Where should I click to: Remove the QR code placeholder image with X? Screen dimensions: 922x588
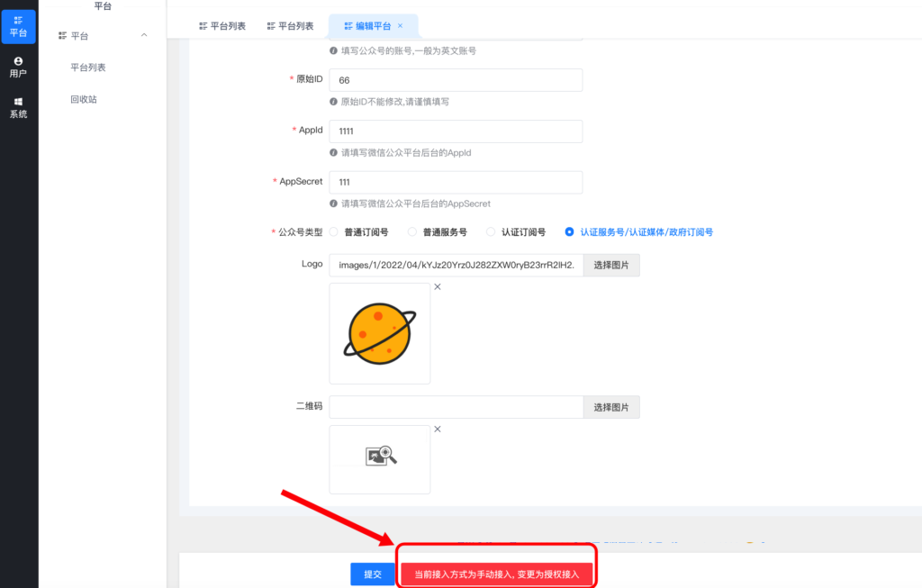point(438,430)
